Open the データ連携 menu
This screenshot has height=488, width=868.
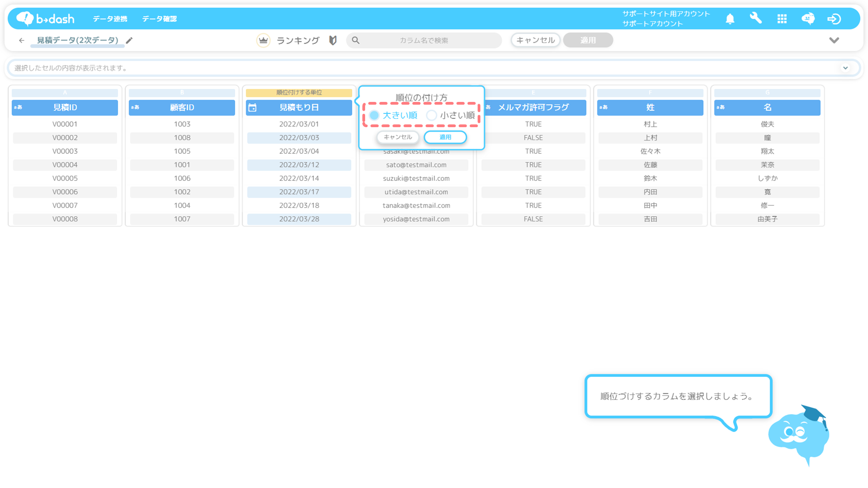pyautogui.click(x=110, y=19)
